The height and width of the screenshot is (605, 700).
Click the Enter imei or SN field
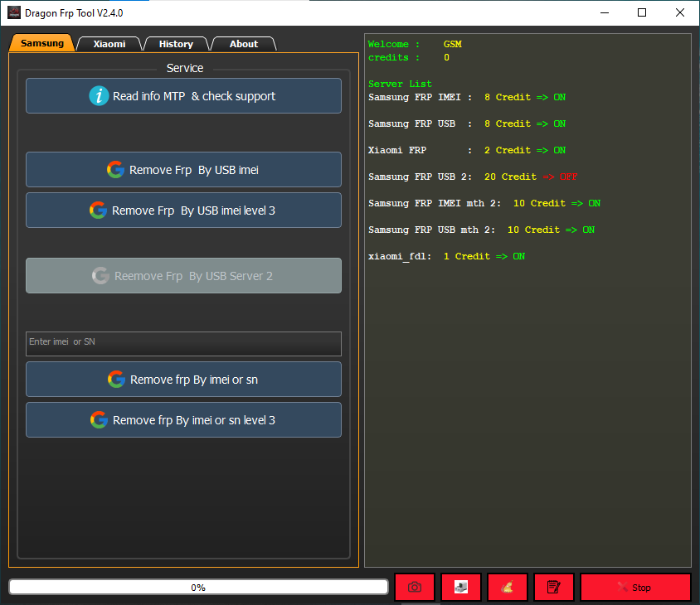pyautogui.click(x=183, y=343)
